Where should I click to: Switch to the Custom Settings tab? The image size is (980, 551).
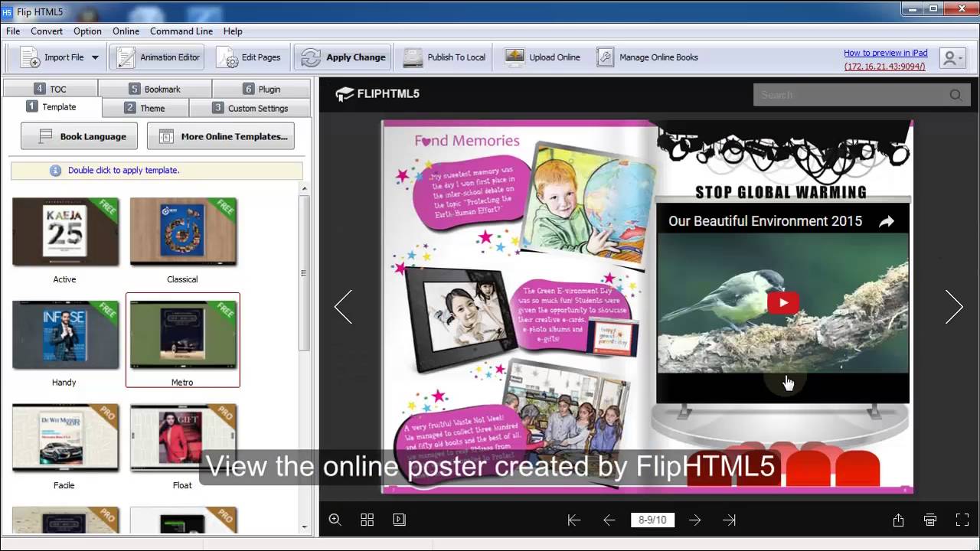click(250, 108)
